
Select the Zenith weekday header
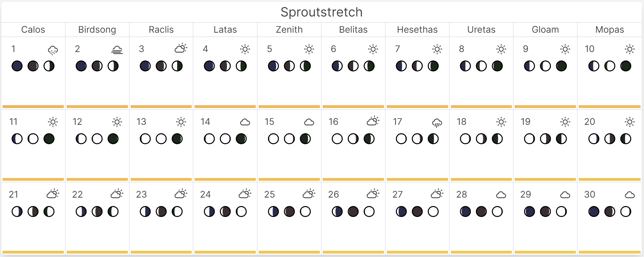click(x=289, y=30)
